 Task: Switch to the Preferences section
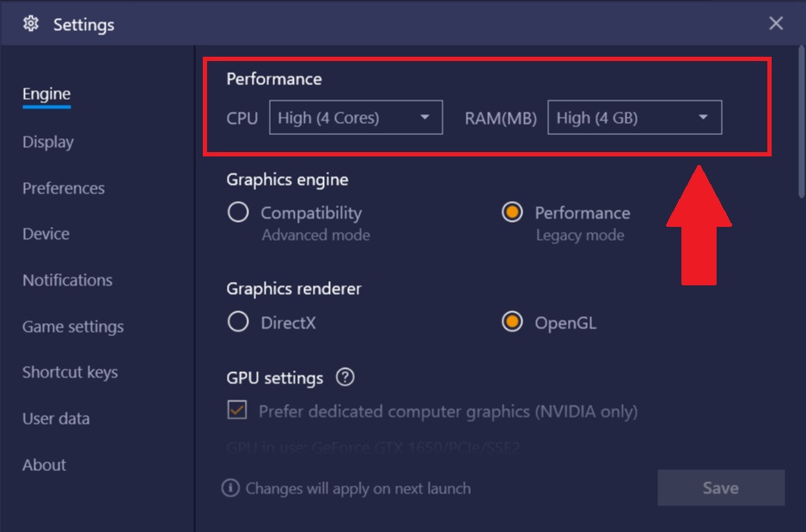(x=64, y=188)
